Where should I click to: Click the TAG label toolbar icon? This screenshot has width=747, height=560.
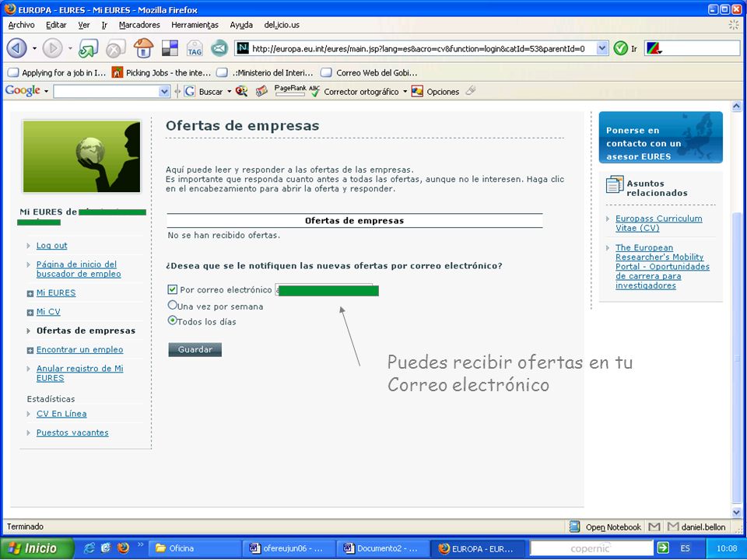[195, 48]
